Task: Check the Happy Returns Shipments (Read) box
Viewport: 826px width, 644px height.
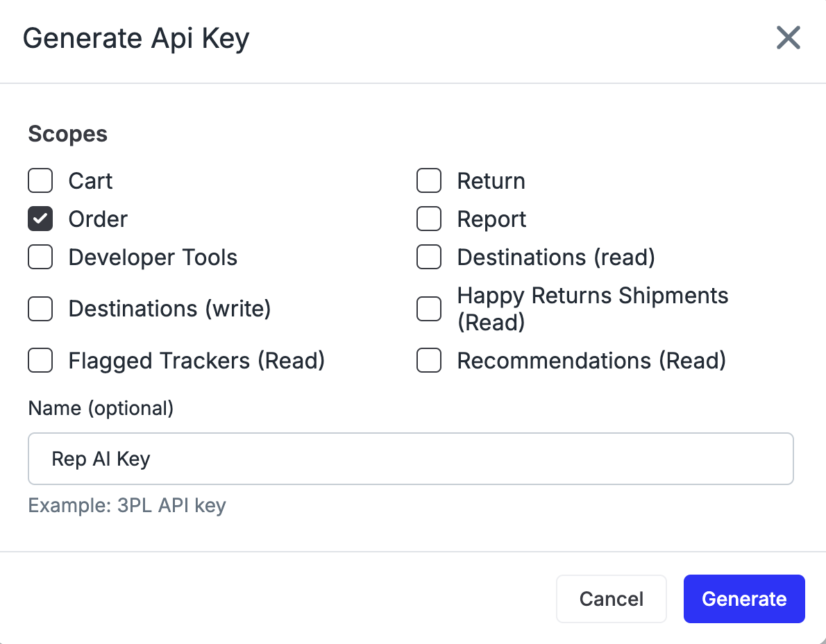Action: pos(429,309)
